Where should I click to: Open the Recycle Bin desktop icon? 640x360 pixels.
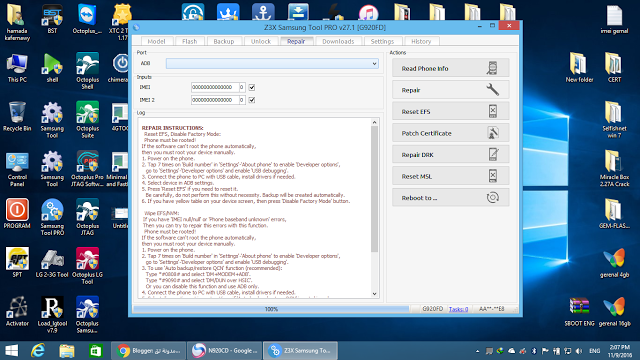coord(17,117)
